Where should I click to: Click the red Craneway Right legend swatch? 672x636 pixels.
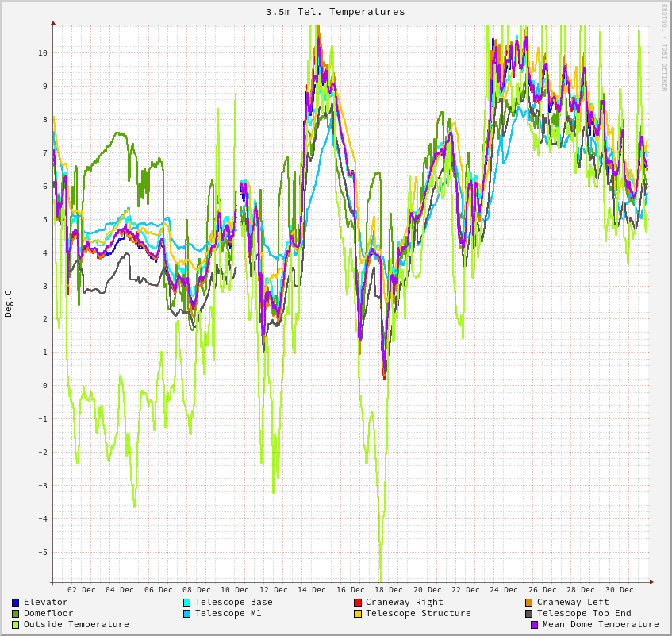click(358, 603)
